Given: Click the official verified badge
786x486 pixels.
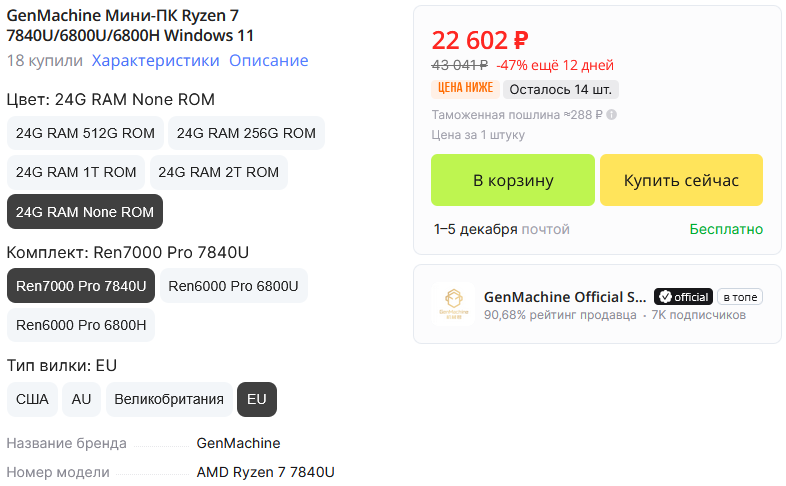Looking at the screenshot, I should (x=683, y=297).
